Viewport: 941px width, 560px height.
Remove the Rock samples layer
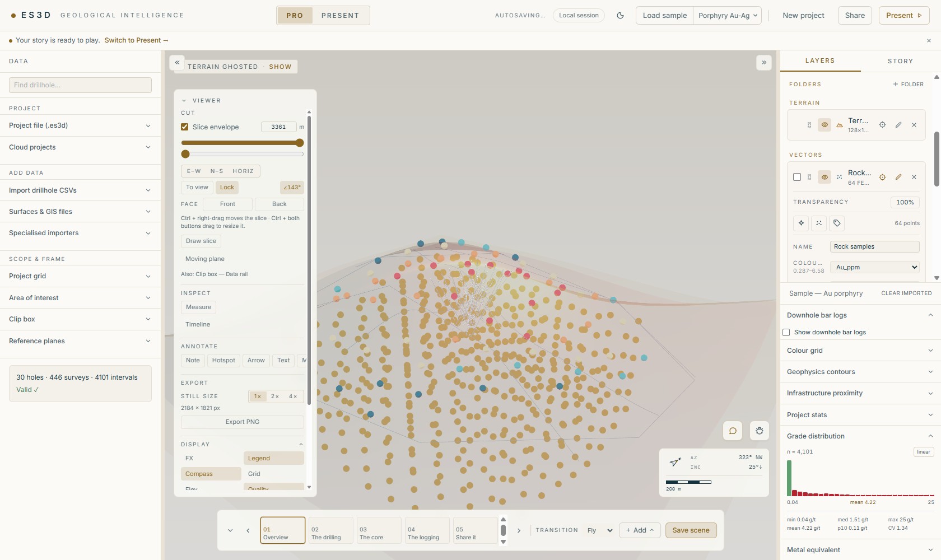[914, 177]
